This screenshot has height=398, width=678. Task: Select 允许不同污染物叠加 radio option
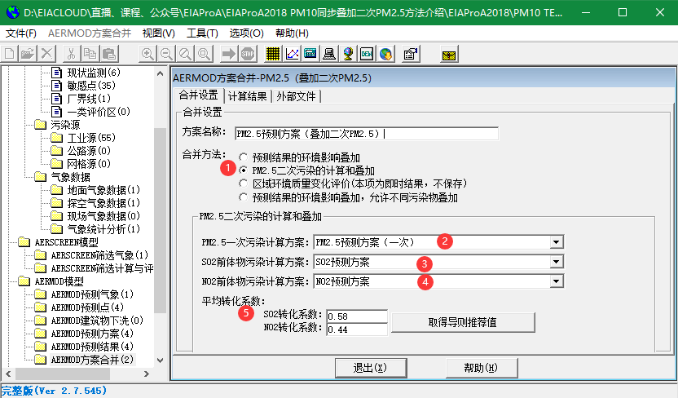[x=243, y=197]
